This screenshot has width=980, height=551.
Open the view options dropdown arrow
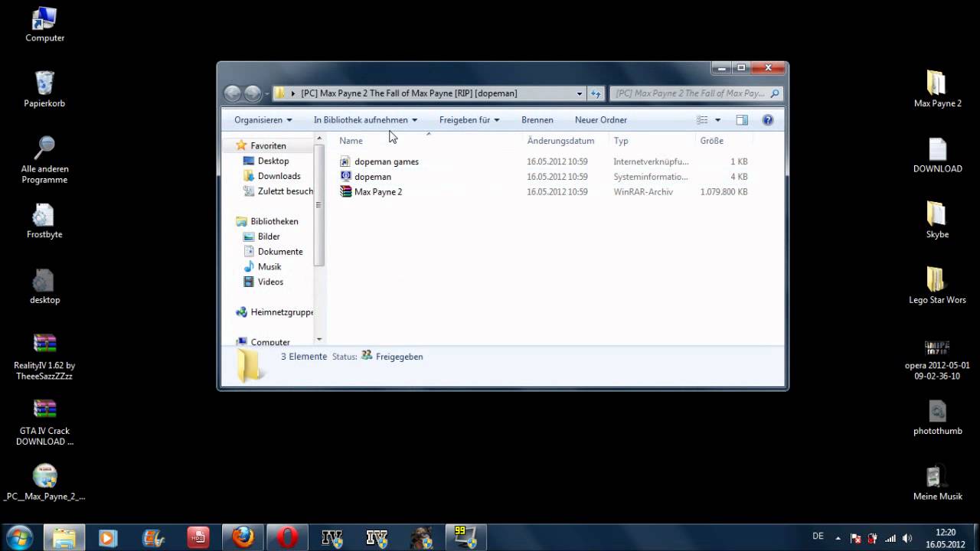(x=717, y=120)
